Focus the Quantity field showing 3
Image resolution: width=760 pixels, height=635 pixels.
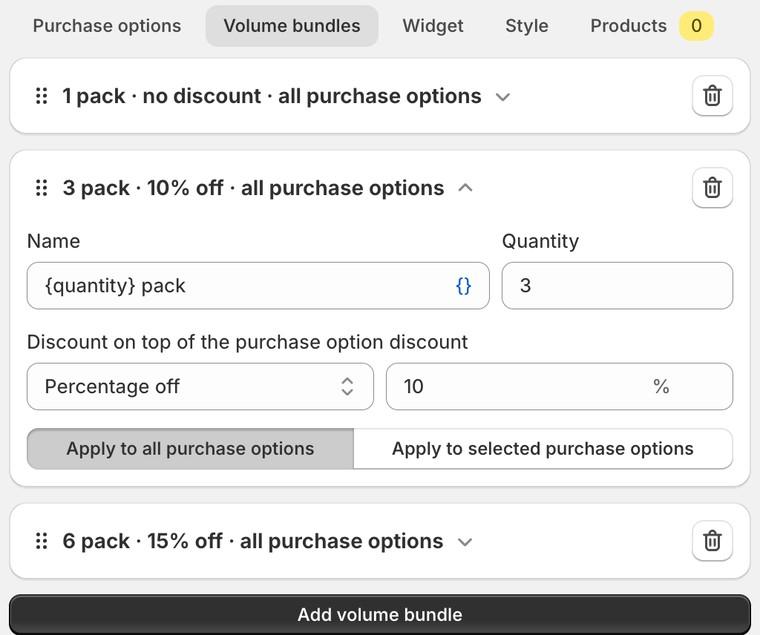tap(617, 286)
